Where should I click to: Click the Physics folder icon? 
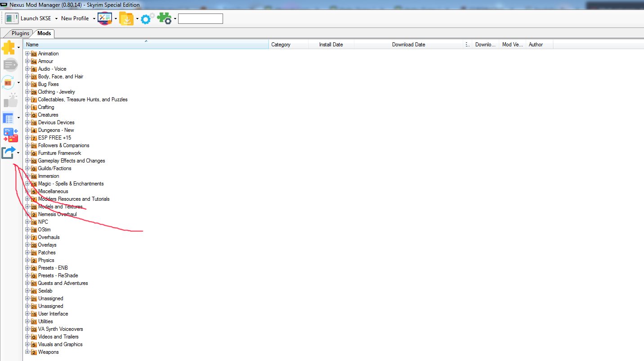click(x=34, y=260)
